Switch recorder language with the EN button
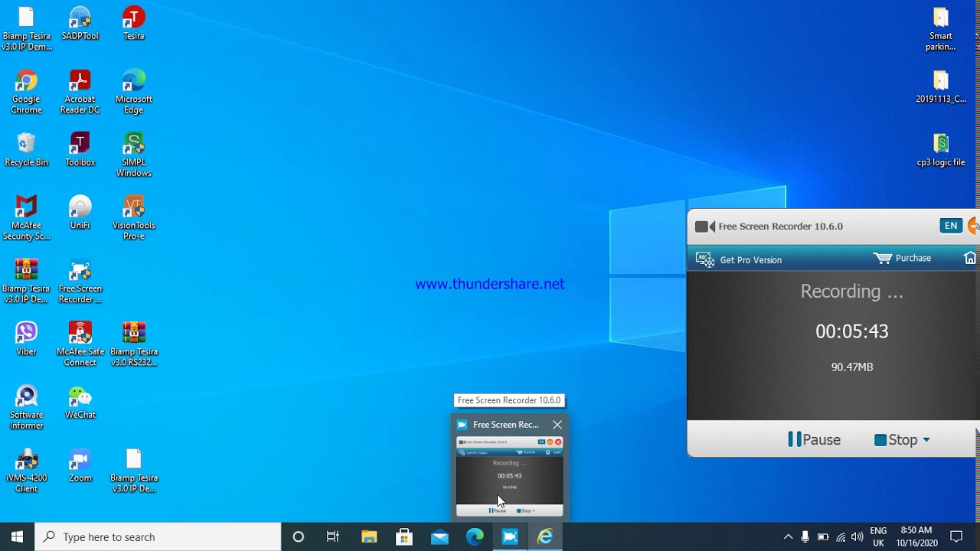Viewport: 980px width, 551px height. [951, 225]
